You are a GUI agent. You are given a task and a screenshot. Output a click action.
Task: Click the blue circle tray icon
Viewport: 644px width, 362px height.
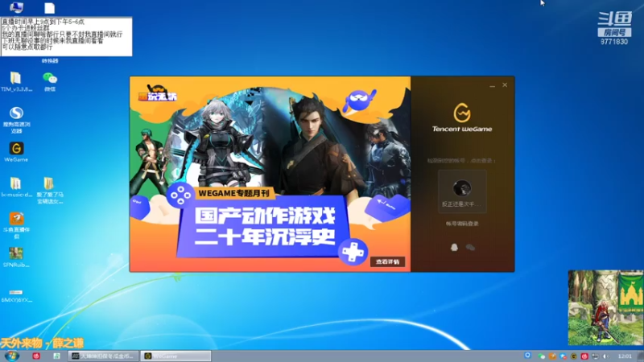pos(528,356)
